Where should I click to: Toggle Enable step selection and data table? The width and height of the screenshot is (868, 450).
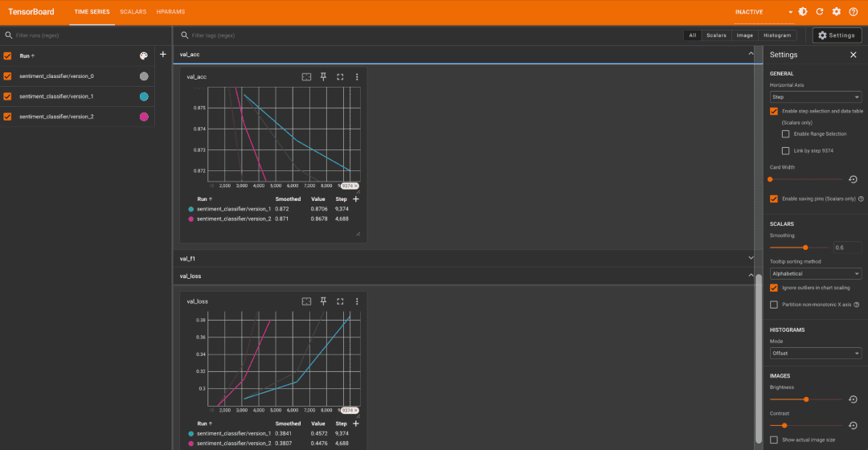774,111
